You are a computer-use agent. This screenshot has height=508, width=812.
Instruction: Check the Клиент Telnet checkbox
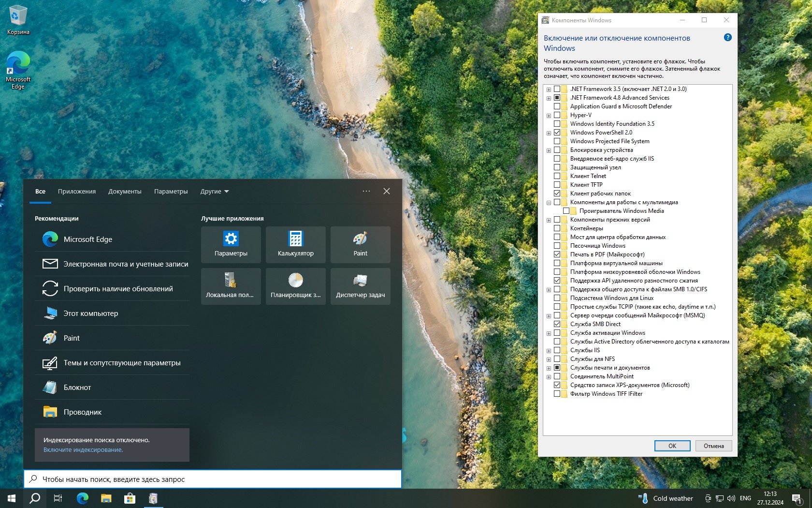557,176
